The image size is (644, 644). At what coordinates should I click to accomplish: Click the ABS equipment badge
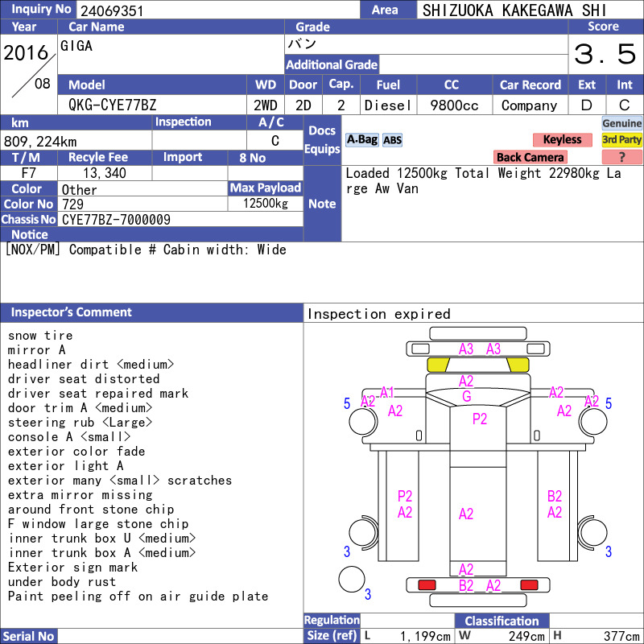pos(392,140)
